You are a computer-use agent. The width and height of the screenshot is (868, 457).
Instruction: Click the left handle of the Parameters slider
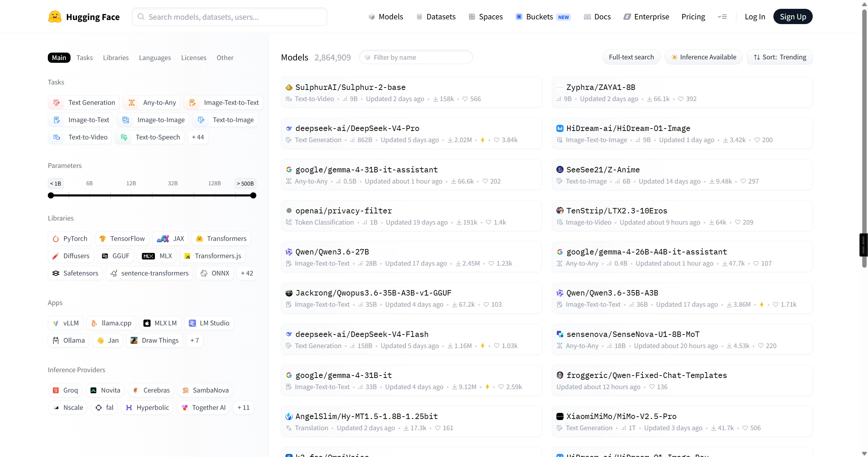click(x=51, y=195)
